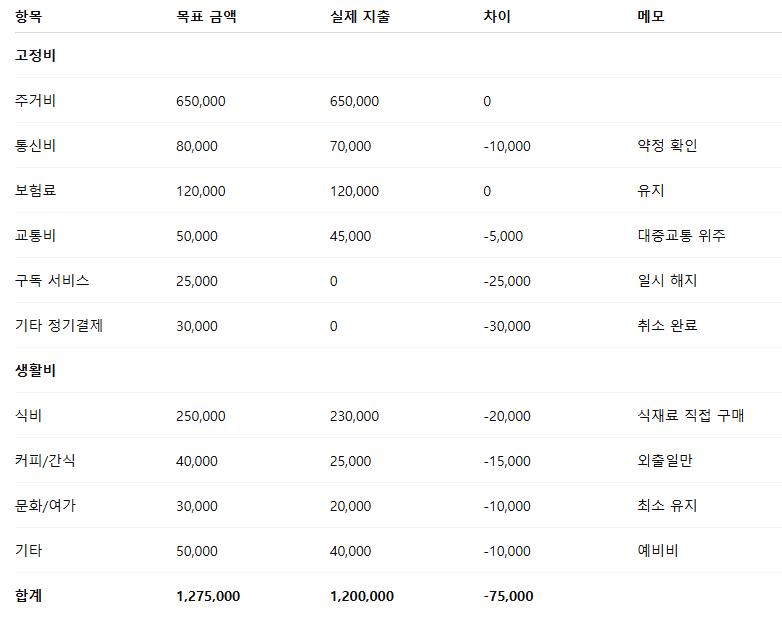782x620 pixels.
Task: Click the 메모 column header
Action: (651, 17)
